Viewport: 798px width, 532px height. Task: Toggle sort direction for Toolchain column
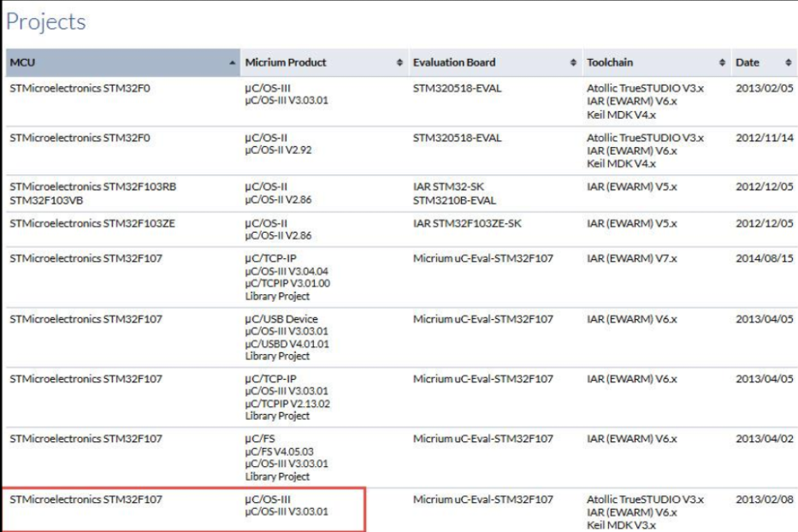point(721,62)
